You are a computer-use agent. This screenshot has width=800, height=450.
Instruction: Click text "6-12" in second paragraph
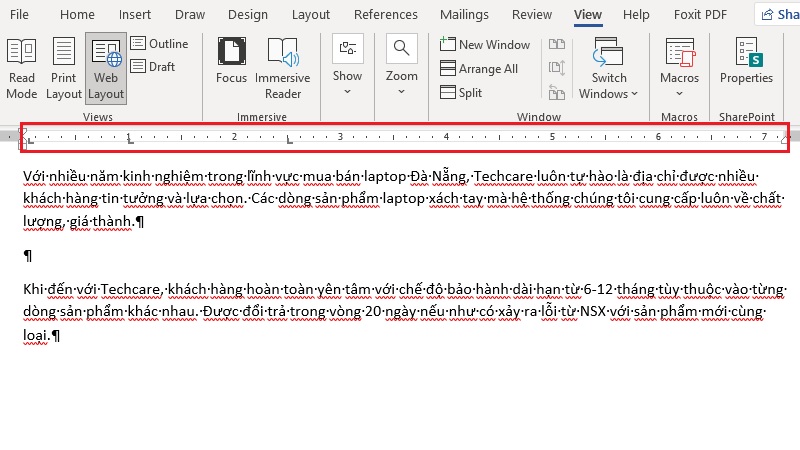pos(597,289)
